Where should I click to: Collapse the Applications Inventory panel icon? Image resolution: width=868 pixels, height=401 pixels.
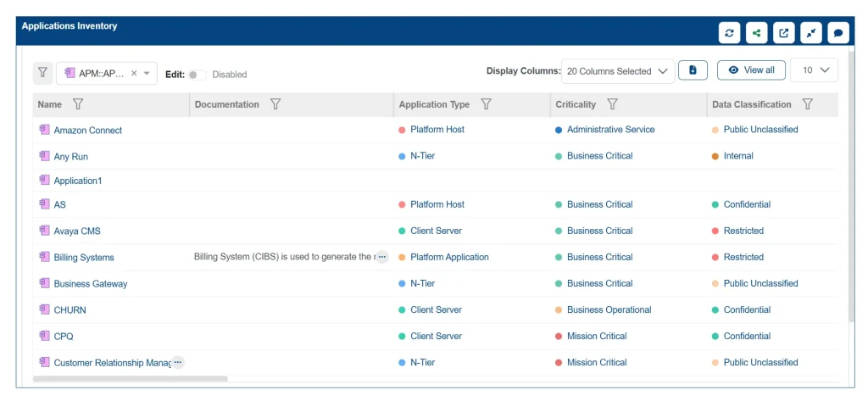click(811, 33)
